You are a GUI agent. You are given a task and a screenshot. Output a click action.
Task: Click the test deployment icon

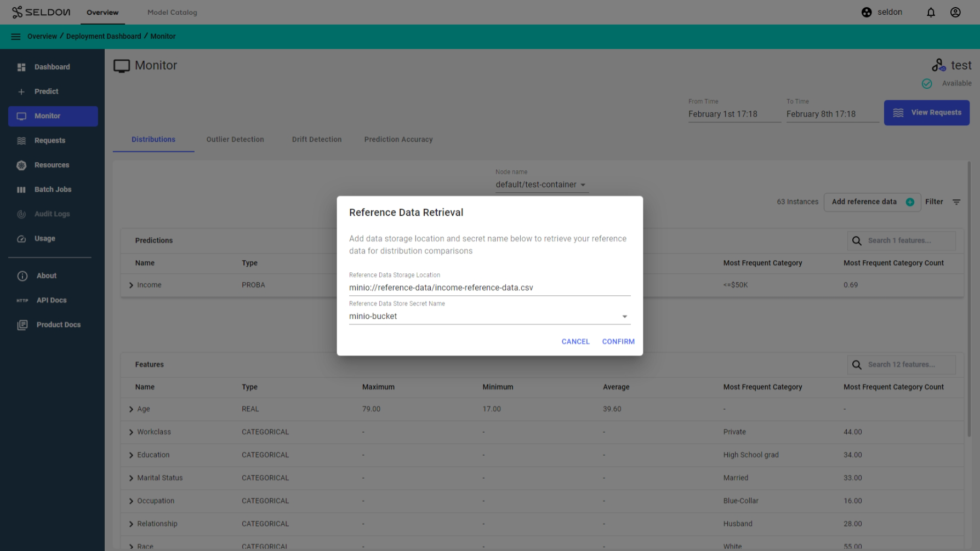[x=938, y=65]
